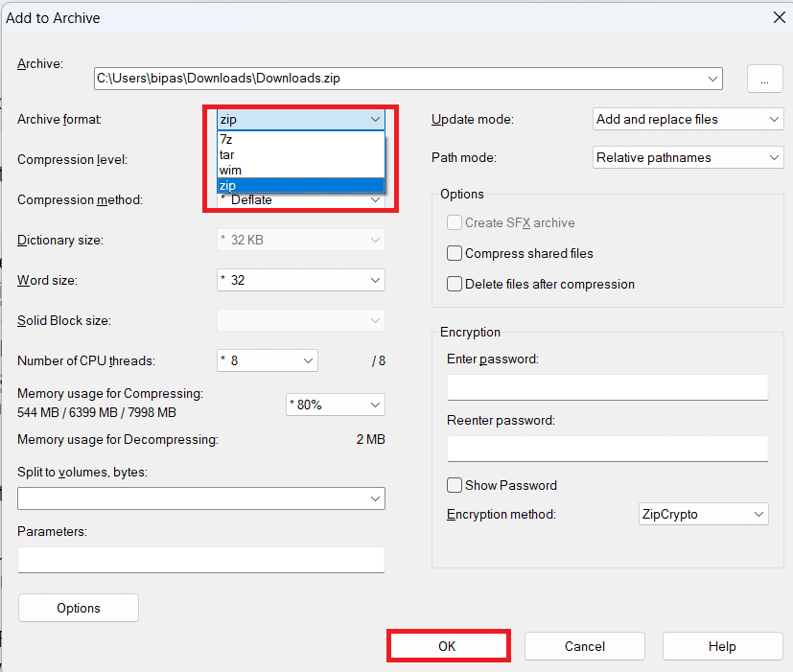This screenshot has height=672, width=793.
Task: Click the Cancel button
Action: (x=584, y=646)
